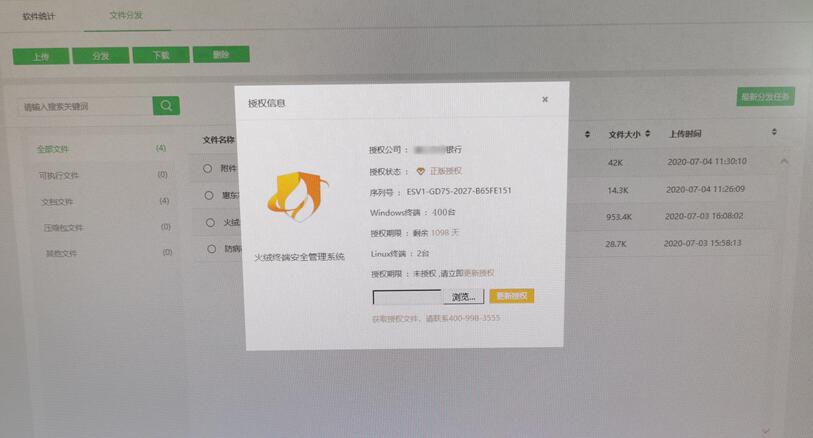Screen dimensions: 813x438
Task: Select the 附件 file radio button
Action: click(208, 168)
